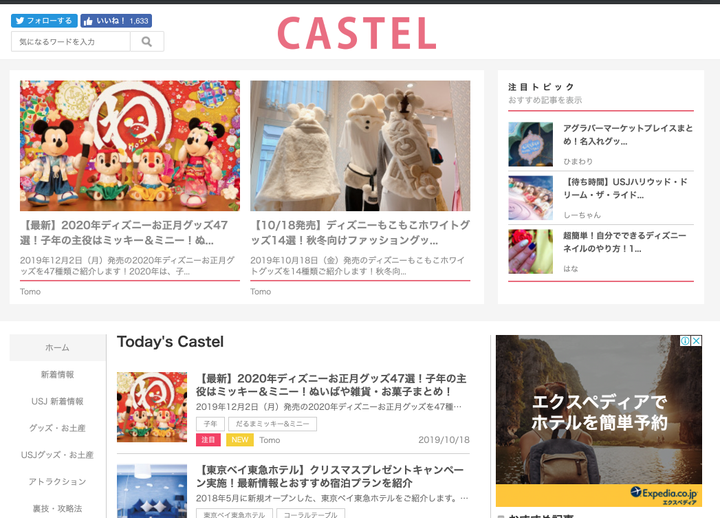Image resolution: width=720 pixels, height=518 pixels.
Task: Open USJハリウッド・ドリーム・ザ・ライド topic thumbnail
Action: [x=530, y=198]
